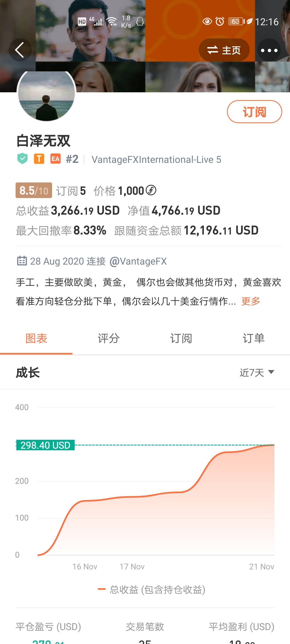This screenshot has height=644, width=290.
Task: Tap the back arrow icon
Action: click(20, 50)
